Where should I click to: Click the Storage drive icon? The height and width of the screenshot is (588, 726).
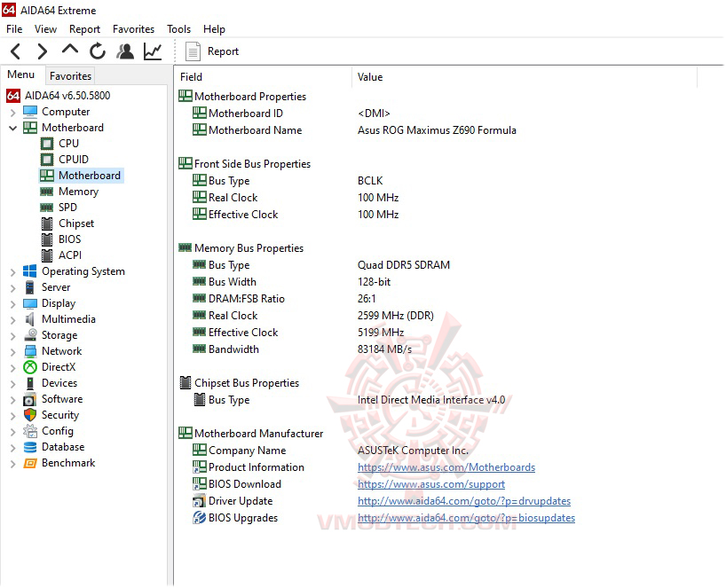click(30, 335)
